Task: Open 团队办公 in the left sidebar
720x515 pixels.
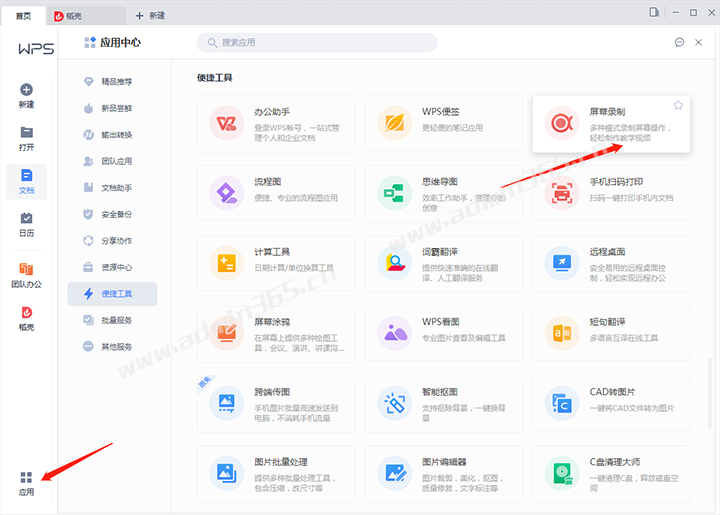Action: click(x=26, y=275)
